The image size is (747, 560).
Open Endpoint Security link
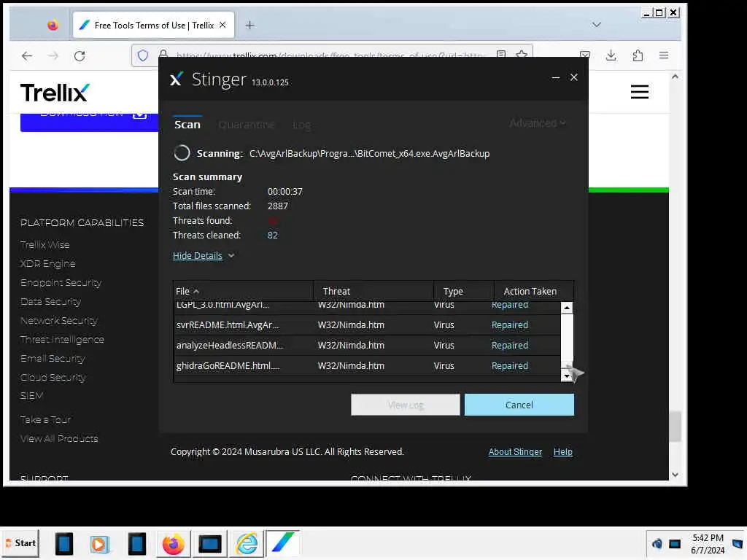tap(61, 283)
